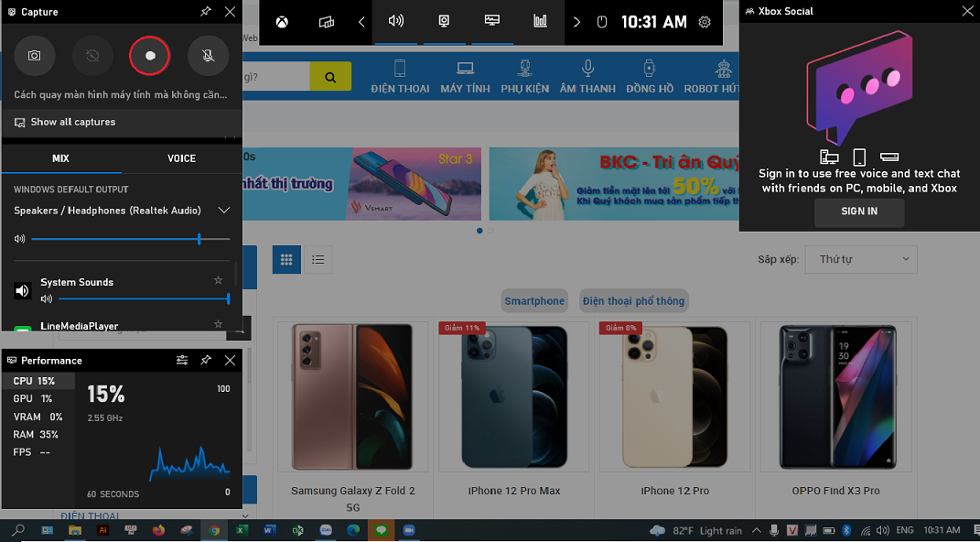980x542 pixels.
Task: Close the Performance widget
Action: 230,360
